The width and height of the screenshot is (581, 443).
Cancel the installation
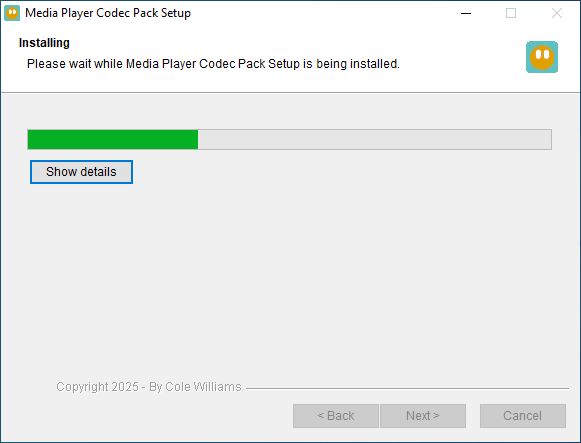[x=523, y=416]
